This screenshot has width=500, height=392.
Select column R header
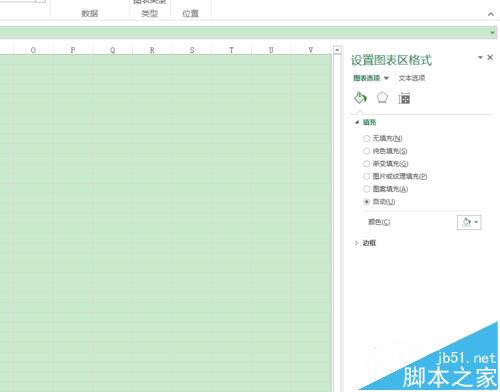(152, 50)
